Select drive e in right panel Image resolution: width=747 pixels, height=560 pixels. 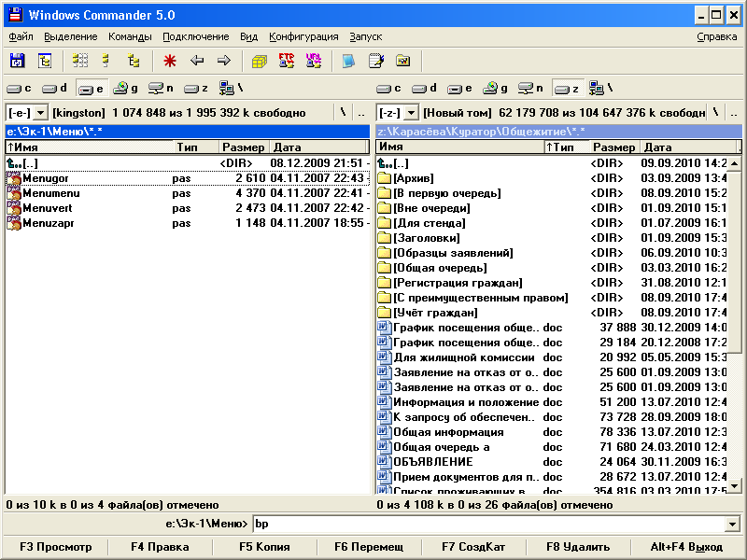(460, 88)
